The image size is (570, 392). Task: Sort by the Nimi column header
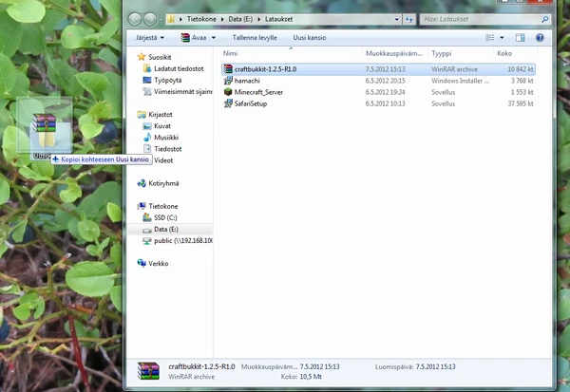pos(230,53)
